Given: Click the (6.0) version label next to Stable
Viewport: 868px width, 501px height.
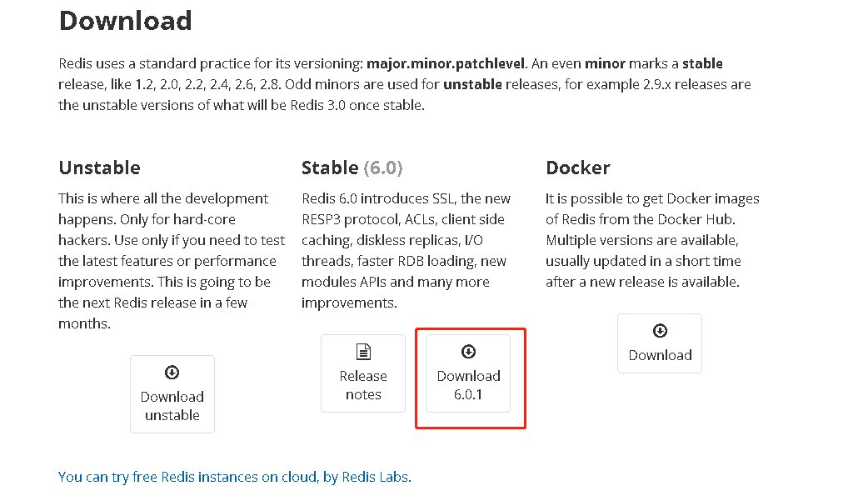Looking at the screenshot, I should point(375,168).
